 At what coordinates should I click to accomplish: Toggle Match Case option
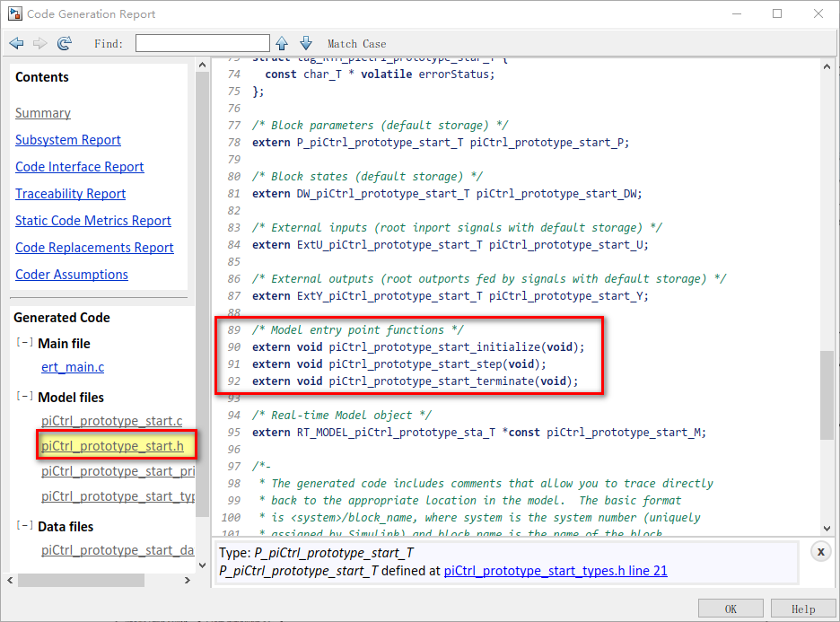coord(357,44)
